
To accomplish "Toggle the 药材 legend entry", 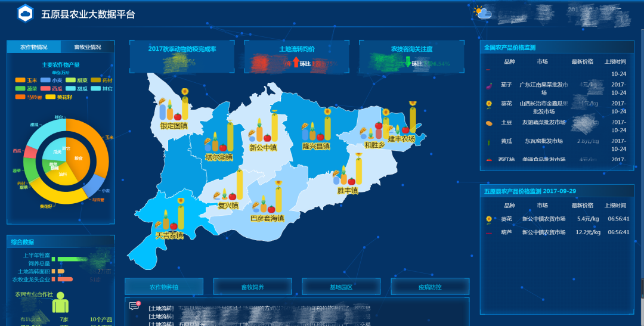I will pos(101,80).
